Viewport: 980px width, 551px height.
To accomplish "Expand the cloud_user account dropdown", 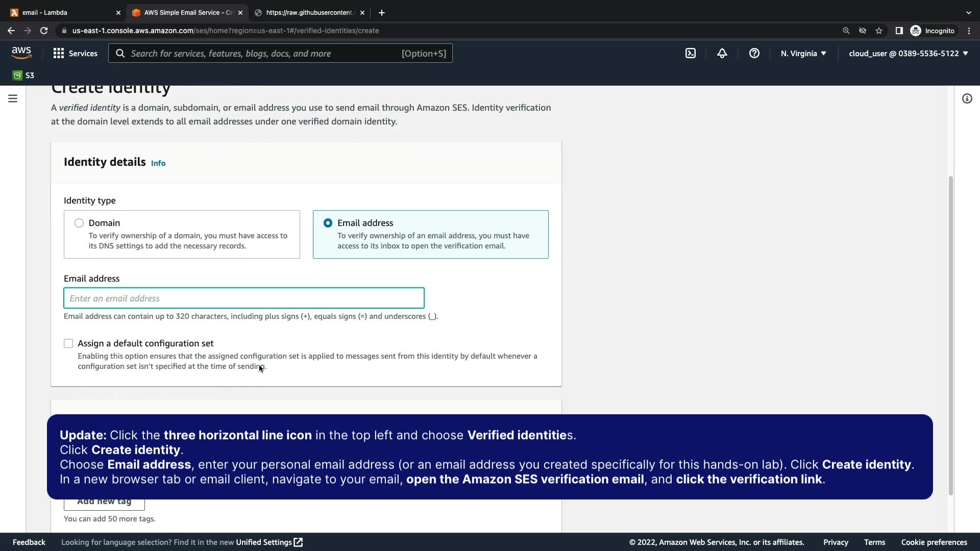I will click(908, 53).
